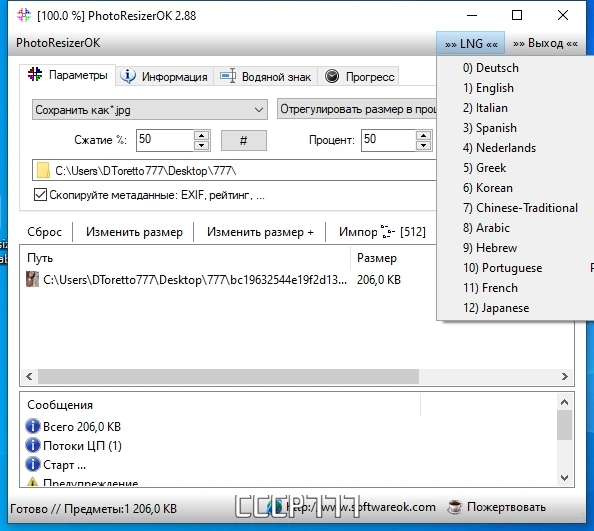Click the info icon beside Потоки ЦП (1)
This screenshot has height=531, width=594.
(x=33, y=445)
